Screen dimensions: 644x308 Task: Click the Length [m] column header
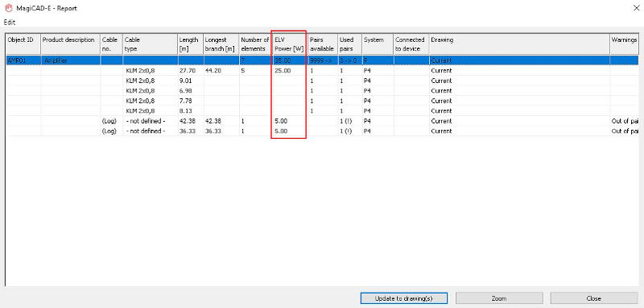click(190, 44)
